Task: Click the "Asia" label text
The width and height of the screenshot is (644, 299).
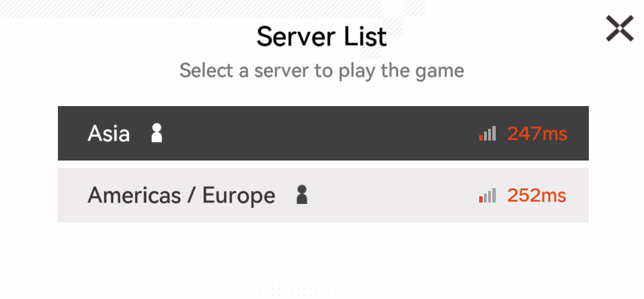Action: [x=109, y=134]
